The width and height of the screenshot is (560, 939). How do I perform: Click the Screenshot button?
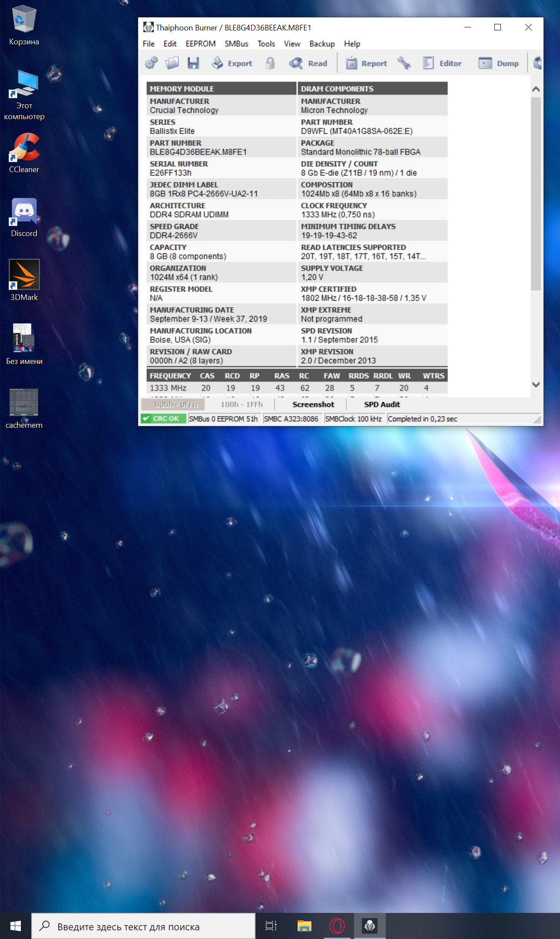(x=313, y=405)
